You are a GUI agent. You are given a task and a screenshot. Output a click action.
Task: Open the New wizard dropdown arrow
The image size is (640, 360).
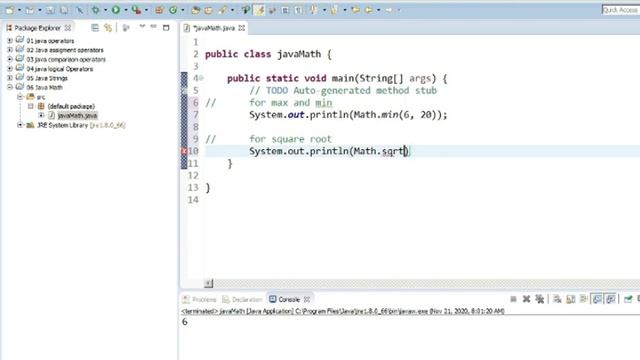[19, 10]
